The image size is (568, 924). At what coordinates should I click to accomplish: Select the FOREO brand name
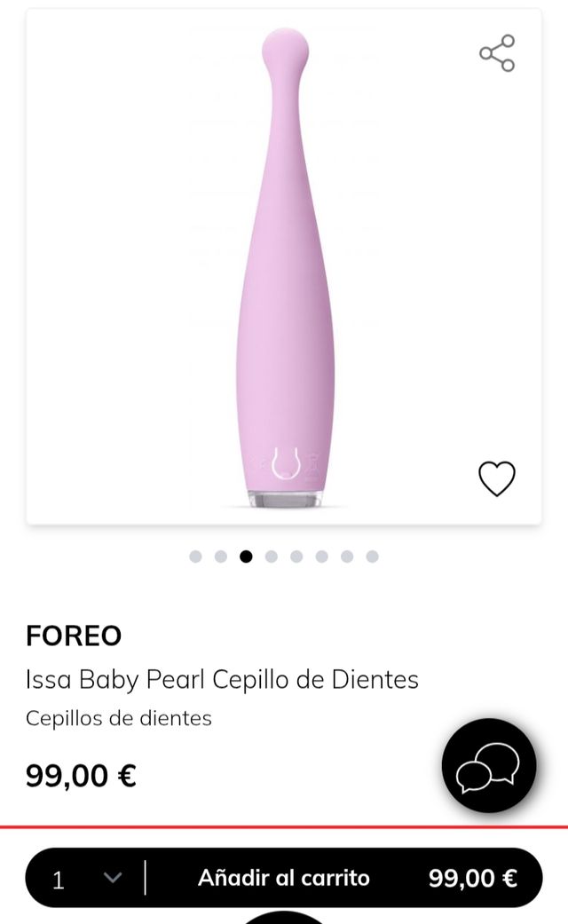point(73,636)
